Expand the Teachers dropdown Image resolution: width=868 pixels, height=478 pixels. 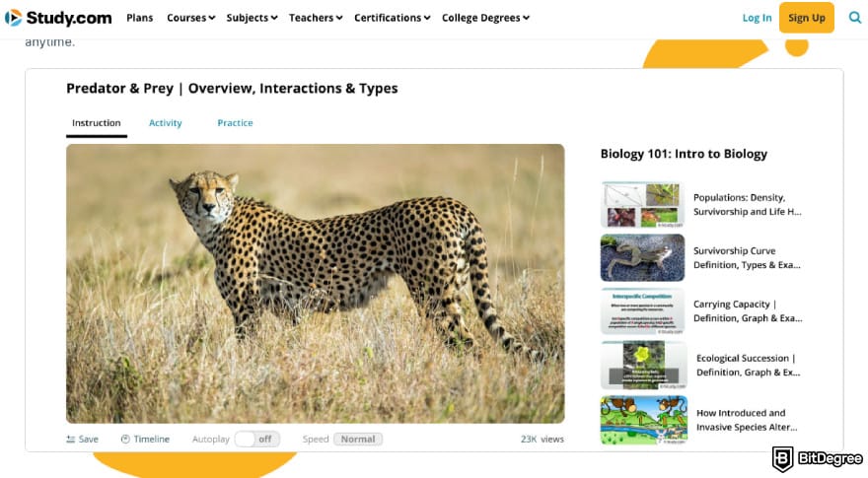click(x=316, y=18)
